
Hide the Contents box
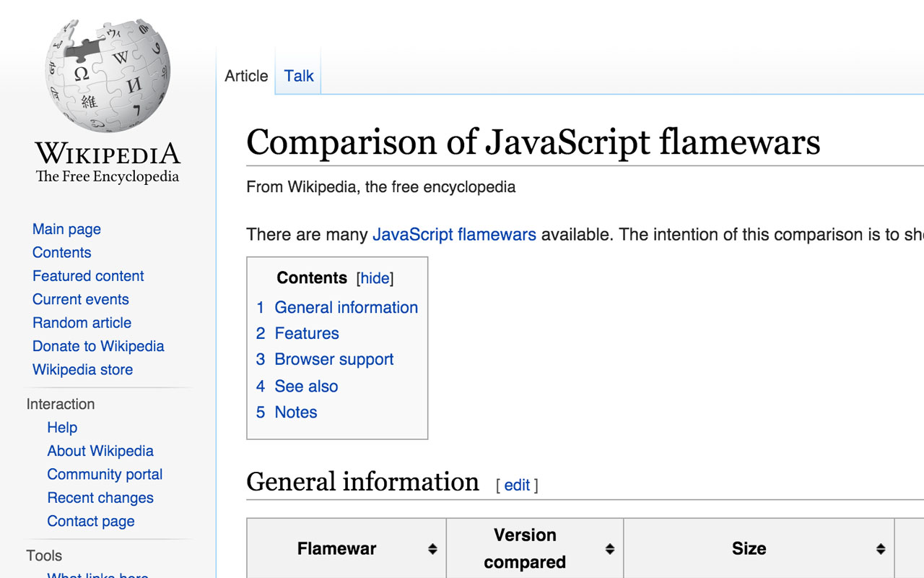point(375,279)
